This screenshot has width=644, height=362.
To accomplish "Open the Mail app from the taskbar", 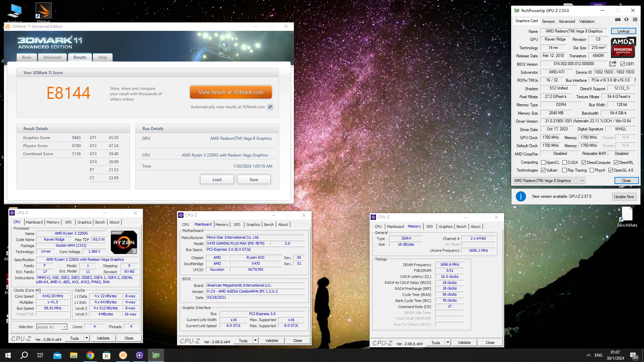I will 57,355.
